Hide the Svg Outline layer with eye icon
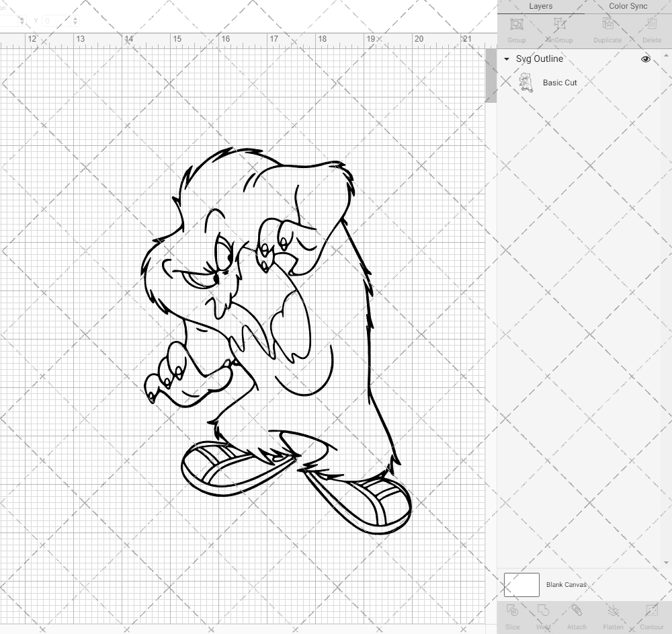The image size is (672, 634). click(x=645, y=59)
